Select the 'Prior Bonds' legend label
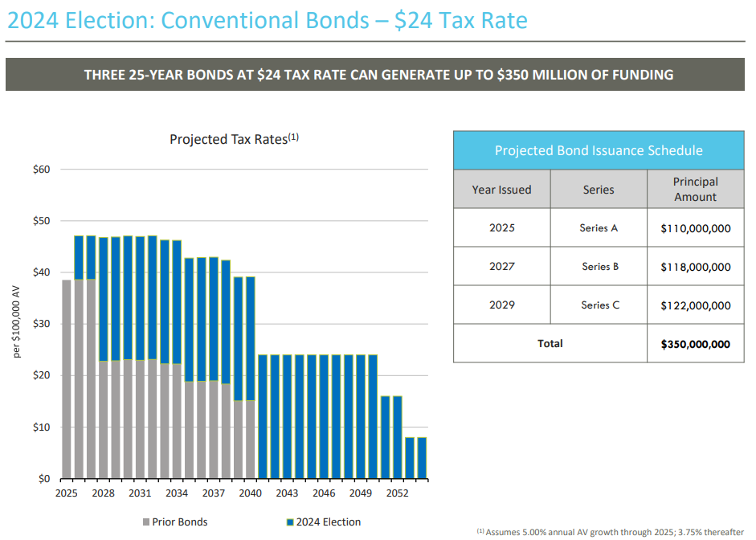 tap(179, 522)
